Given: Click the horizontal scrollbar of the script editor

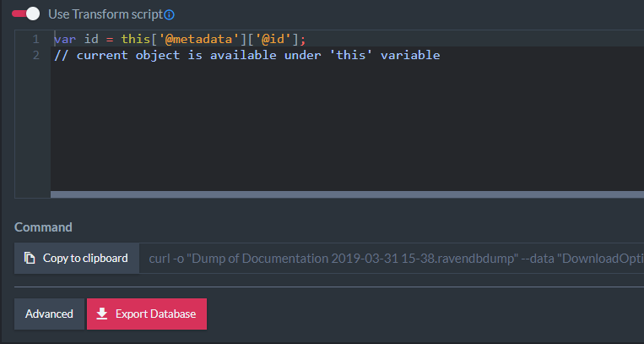Looking at the screenshot, I should (x=347, y=194).
